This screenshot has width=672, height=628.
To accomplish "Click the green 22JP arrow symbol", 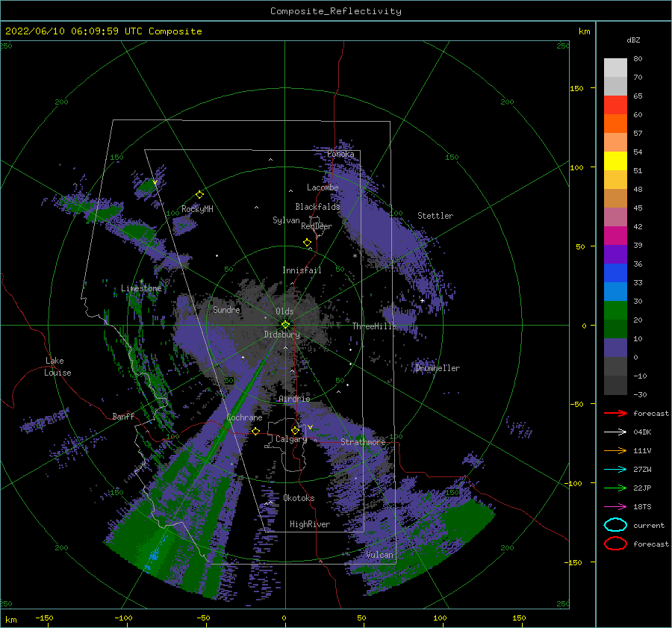I will (x=615, y=488).
